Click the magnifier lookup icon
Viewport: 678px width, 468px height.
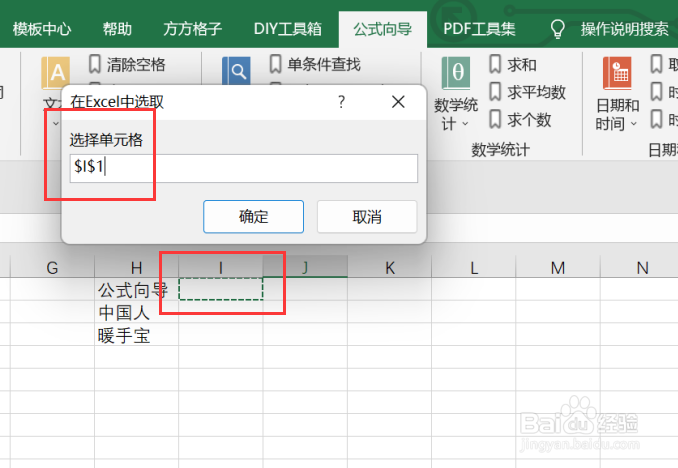236,71
